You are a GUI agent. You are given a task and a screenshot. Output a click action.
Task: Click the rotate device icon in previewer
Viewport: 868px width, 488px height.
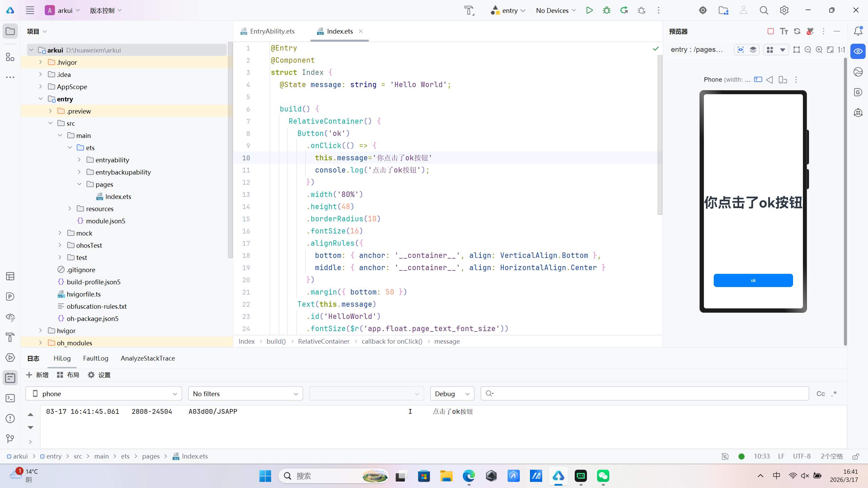click(783, 80)
